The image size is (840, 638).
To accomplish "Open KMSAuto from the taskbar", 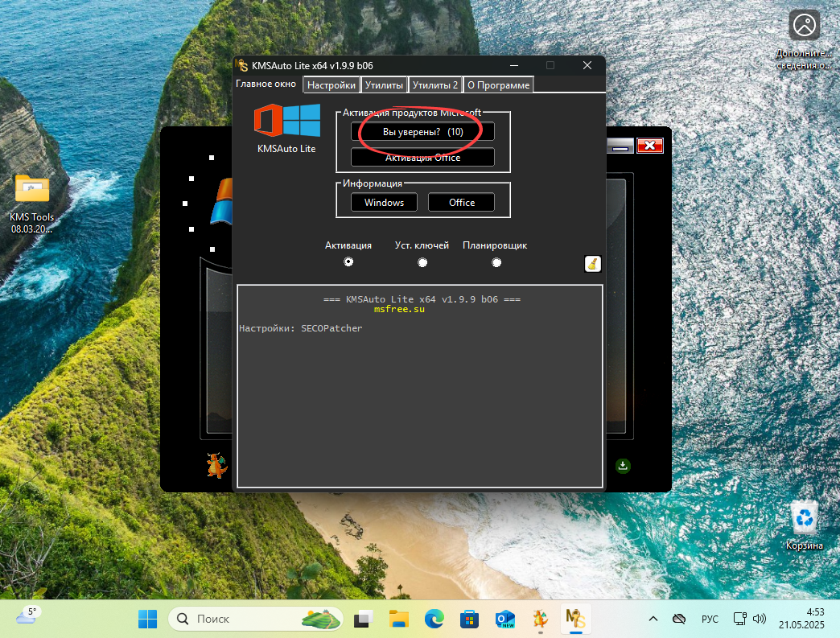I will 576,618.
